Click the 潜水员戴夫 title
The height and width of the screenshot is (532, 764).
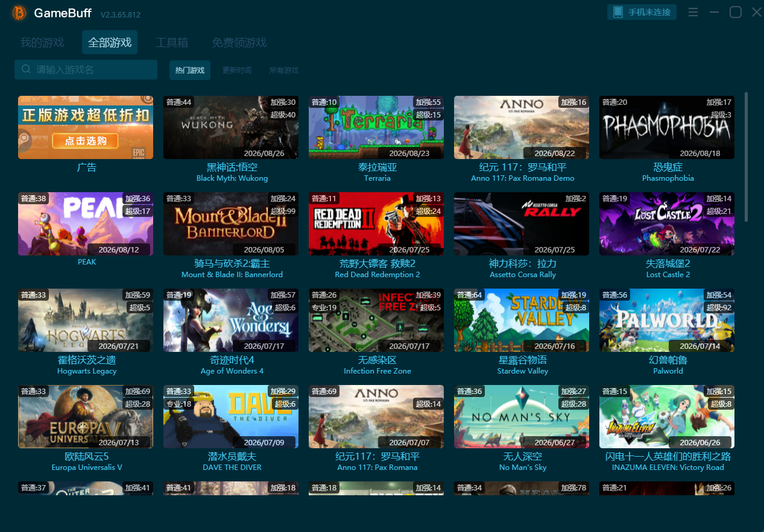pyautogui.click(x=232, y=456)
